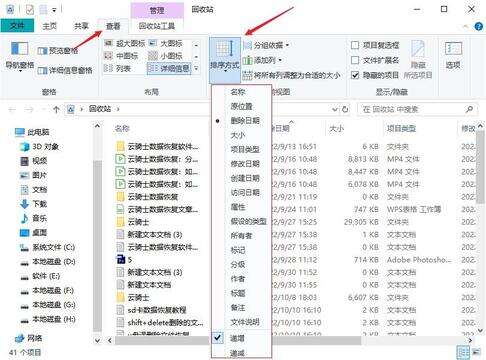
Task: Select 递增 ascending order in the sort menu
Action: (x=241, y=338)
